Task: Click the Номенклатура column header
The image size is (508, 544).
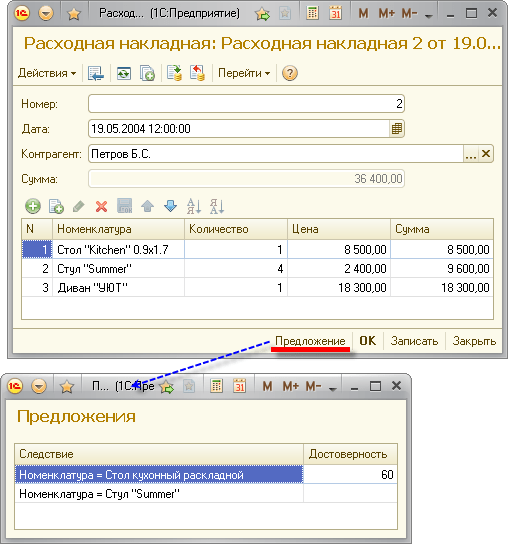Action: click(x=118, y=229)
